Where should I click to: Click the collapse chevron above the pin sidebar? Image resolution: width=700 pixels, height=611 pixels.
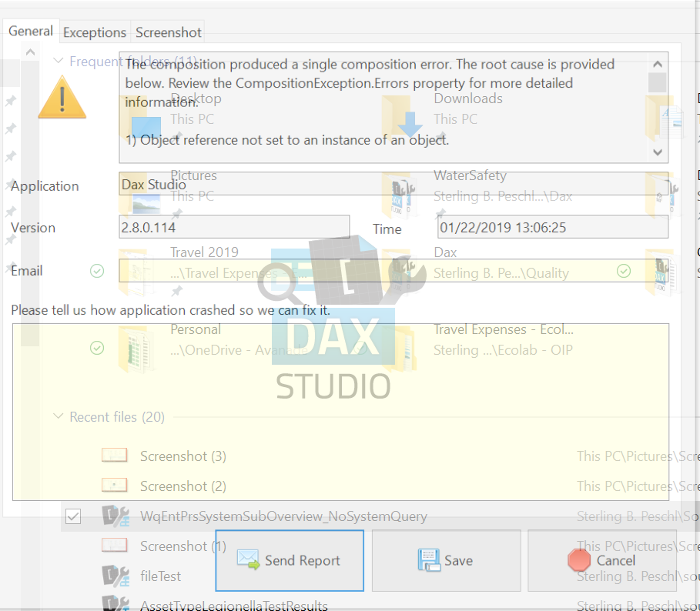pos(30,51)
